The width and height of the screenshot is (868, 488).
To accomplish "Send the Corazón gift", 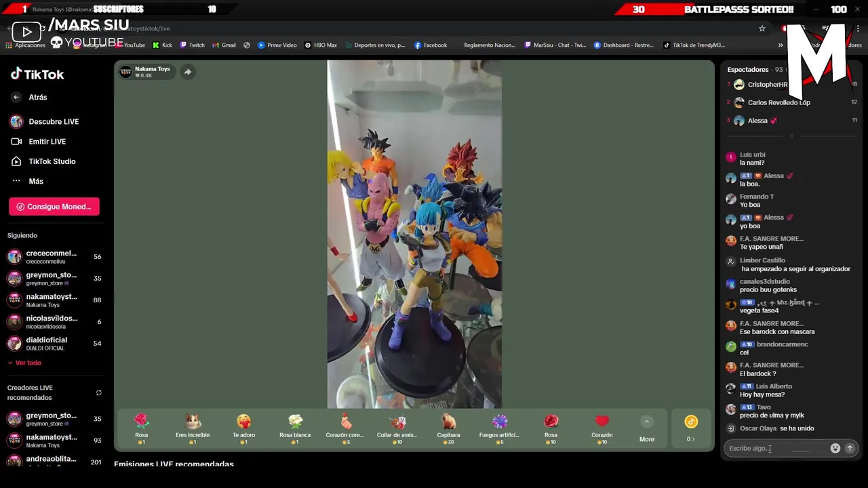I will click(602, 429).
